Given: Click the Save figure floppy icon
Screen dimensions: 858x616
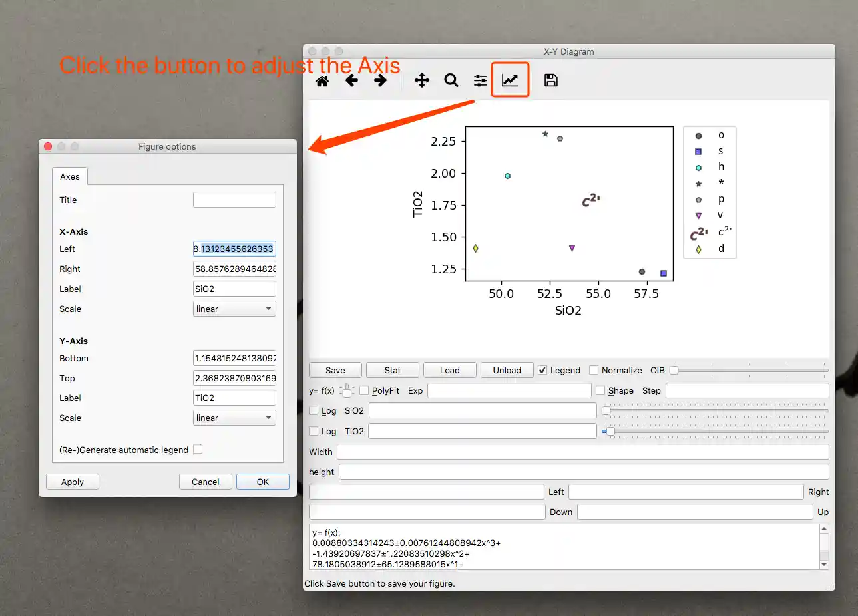Looking at the screenshot, I should click(550, 80).
